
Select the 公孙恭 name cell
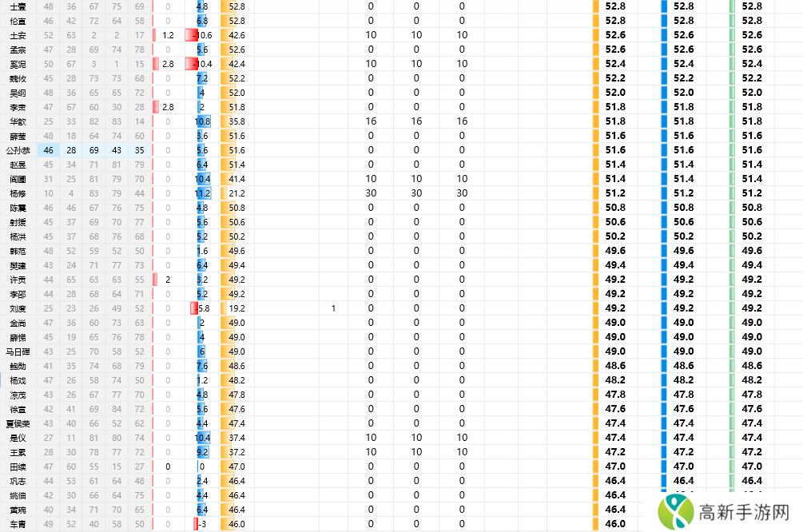18,150
